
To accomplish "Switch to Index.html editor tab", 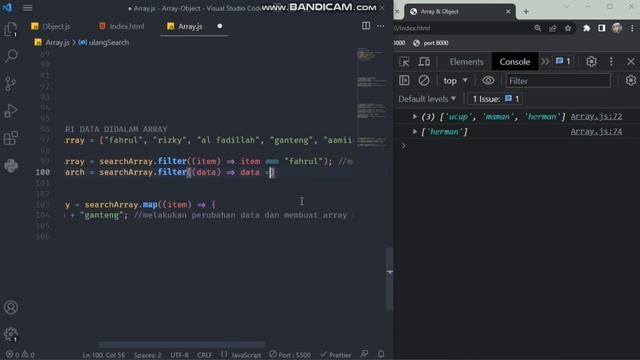I will click(x=121, y=26).
